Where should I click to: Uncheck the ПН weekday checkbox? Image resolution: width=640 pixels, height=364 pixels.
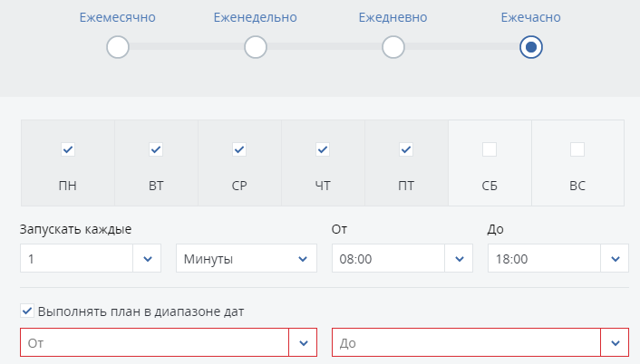click(68, 149)
